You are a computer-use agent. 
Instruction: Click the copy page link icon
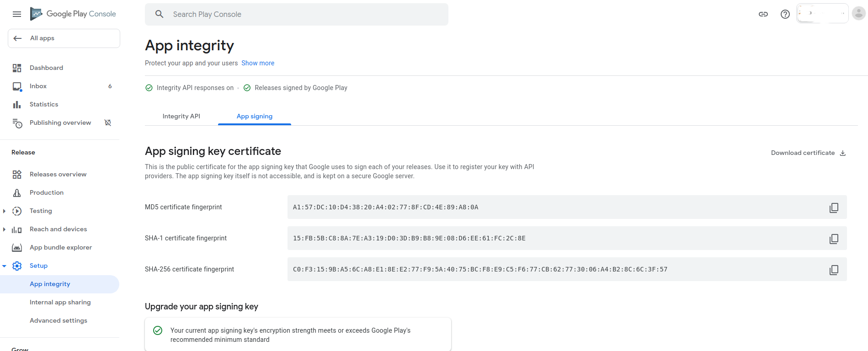[x=763, y=14]
